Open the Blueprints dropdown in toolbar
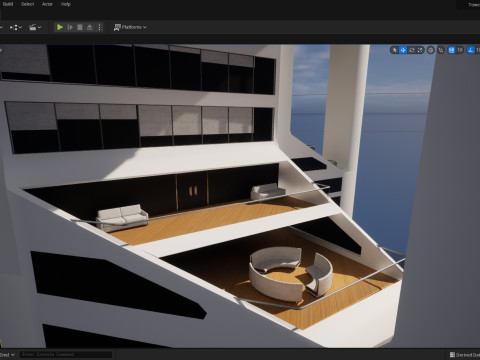The height and width of the screenshot is (360, 480). (x=16, y=27)
